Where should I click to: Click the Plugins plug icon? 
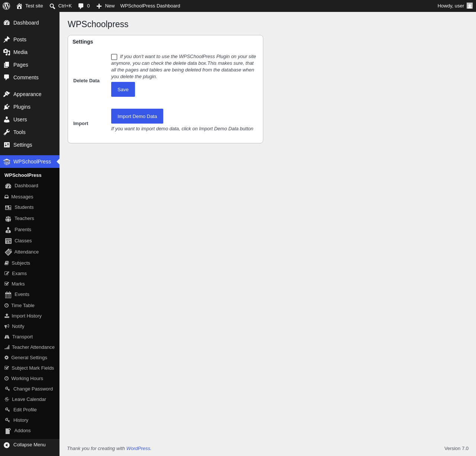[x=7, y=107]
